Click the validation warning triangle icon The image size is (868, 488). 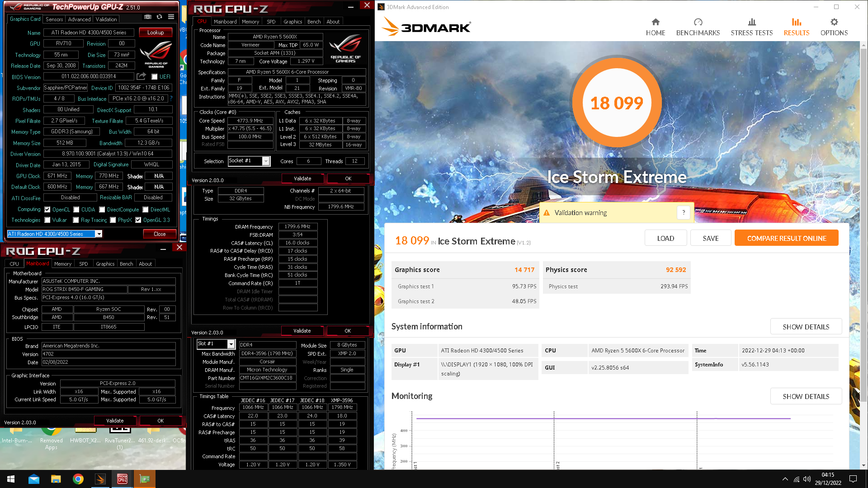click(546, 213)
